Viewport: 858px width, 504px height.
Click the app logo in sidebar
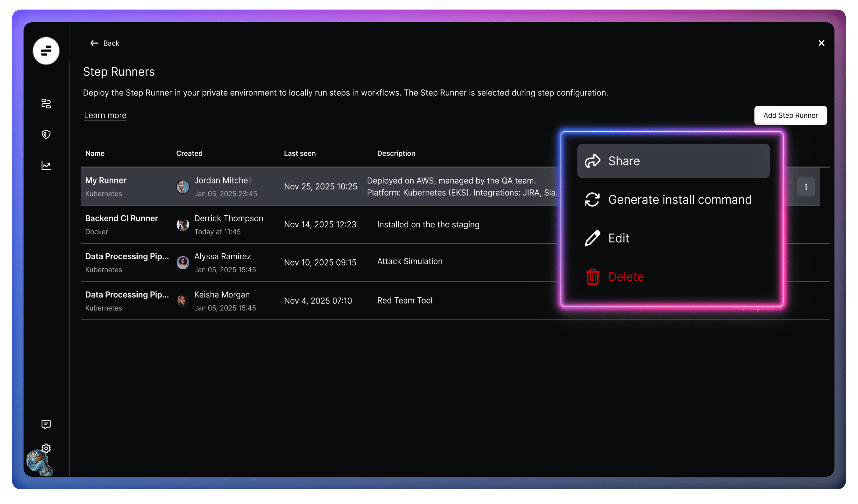(x=46, y=51)
